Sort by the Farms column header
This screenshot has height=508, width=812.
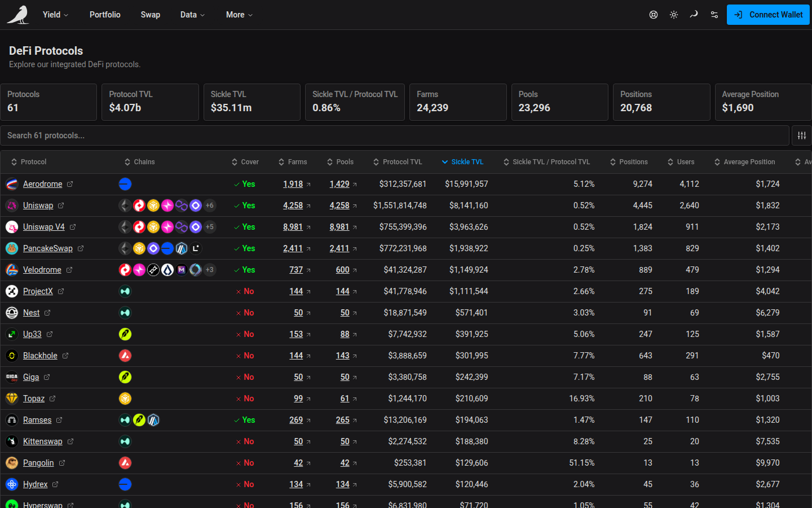293,162
